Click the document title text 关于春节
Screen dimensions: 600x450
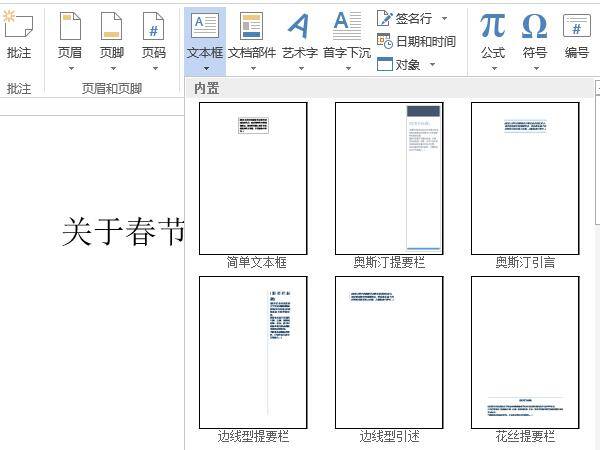point(122,231)
